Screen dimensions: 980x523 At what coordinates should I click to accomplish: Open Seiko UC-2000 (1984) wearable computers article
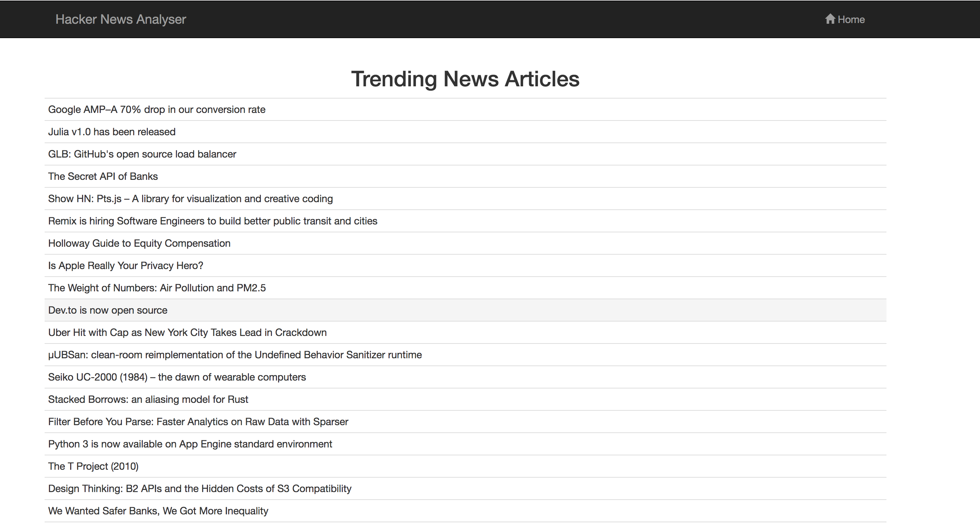point(465,377)
